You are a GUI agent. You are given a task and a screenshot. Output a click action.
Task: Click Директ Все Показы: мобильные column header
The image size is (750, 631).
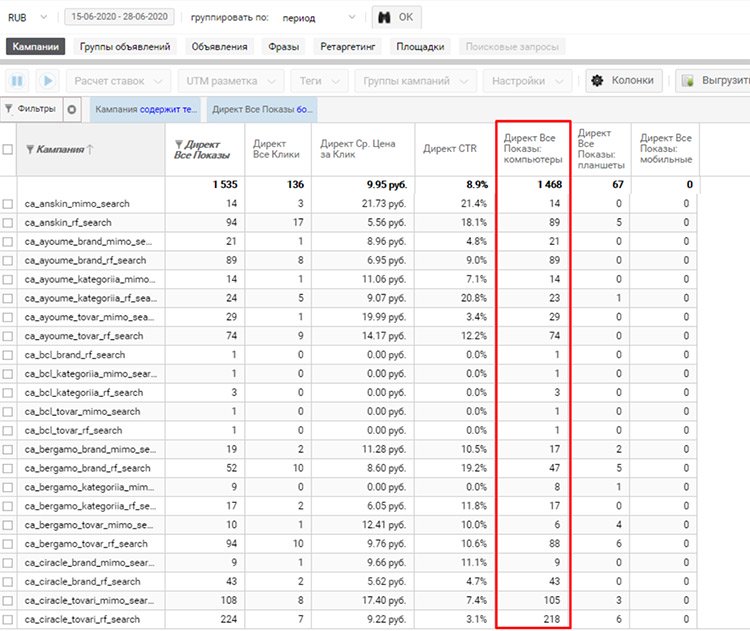tap(666, 149)
